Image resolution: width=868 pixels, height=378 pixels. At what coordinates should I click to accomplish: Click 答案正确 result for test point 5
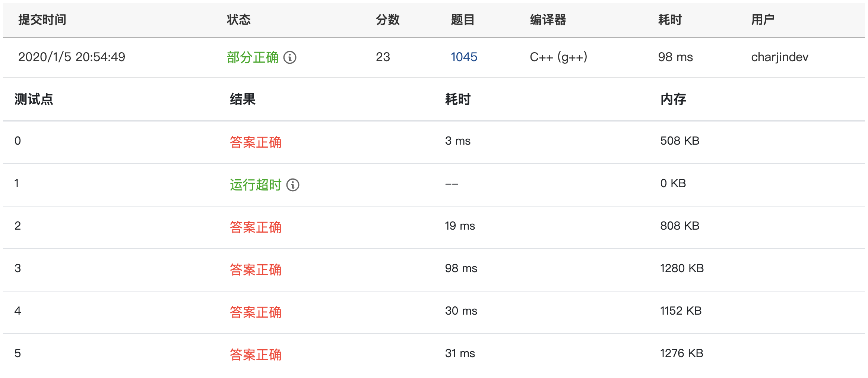pos(256,355)
